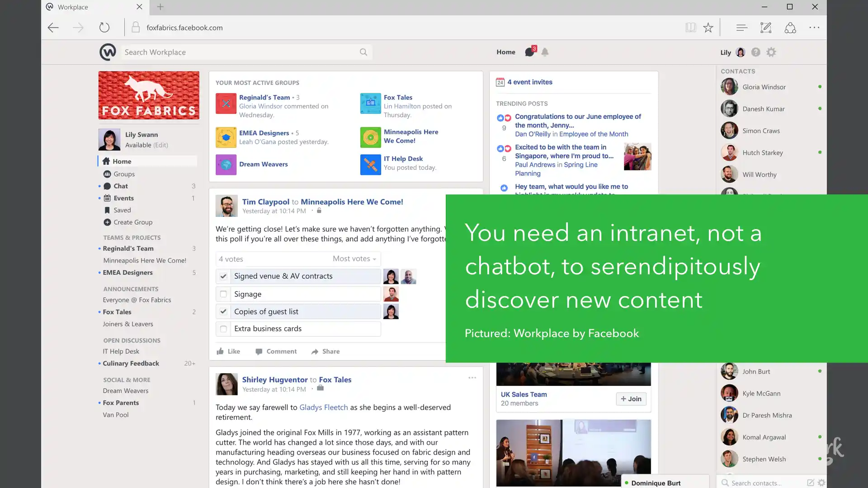Open browser reading view icon
The width and height of the screenshot is (868, 488).
coord(690,28)
